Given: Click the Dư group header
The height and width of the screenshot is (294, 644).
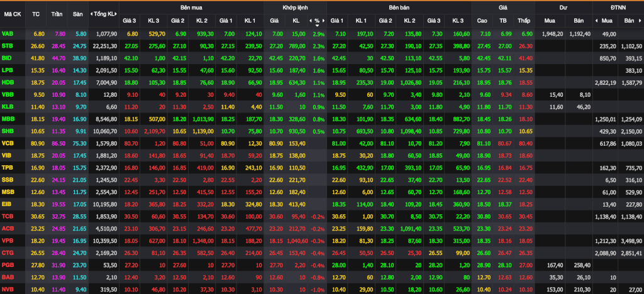Looking at the screenshot, I should point(563,8).
